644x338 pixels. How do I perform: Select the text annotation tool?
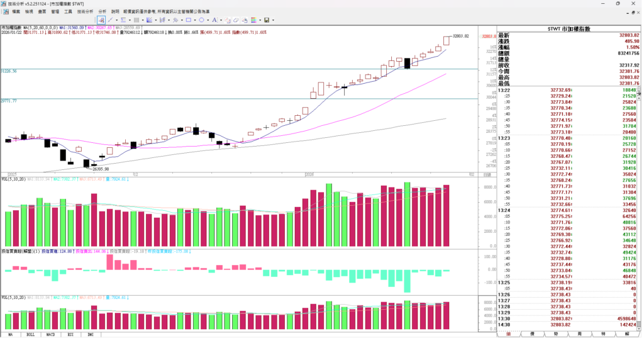point(214,20)
